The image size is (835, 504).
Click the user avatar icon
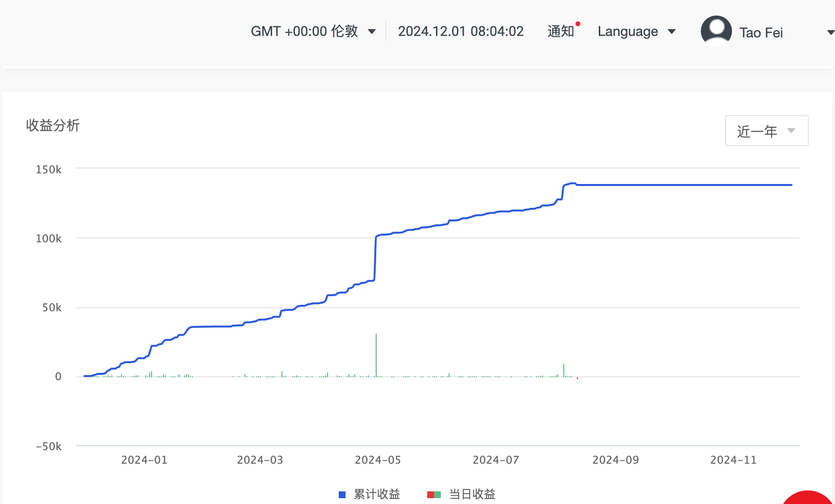click(716, 31)
